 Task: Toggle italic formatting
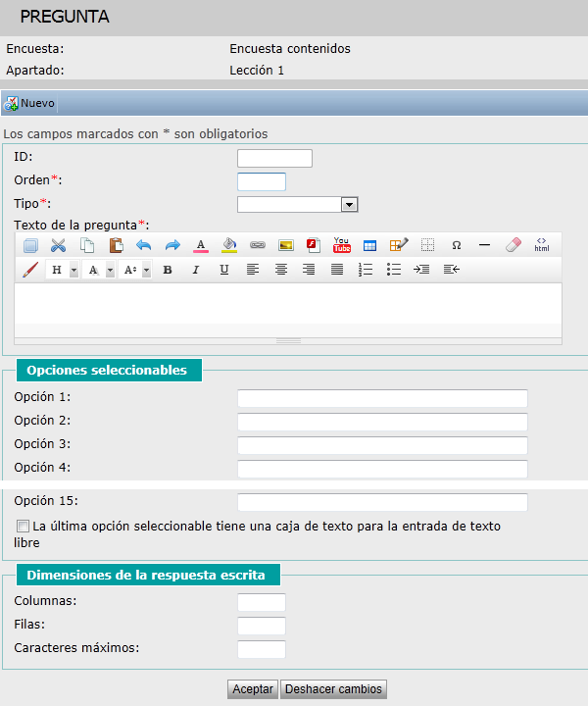click(196, 270)
